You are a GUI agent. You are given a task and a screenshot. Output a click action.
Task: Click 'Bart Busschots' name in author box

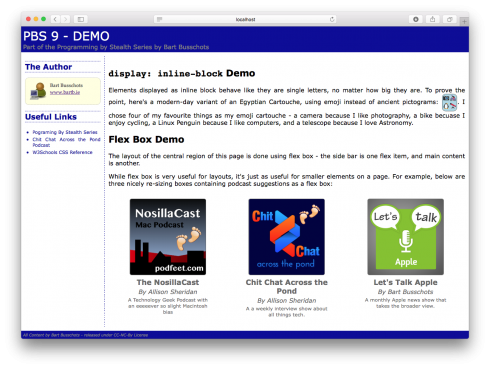[66, 85]
